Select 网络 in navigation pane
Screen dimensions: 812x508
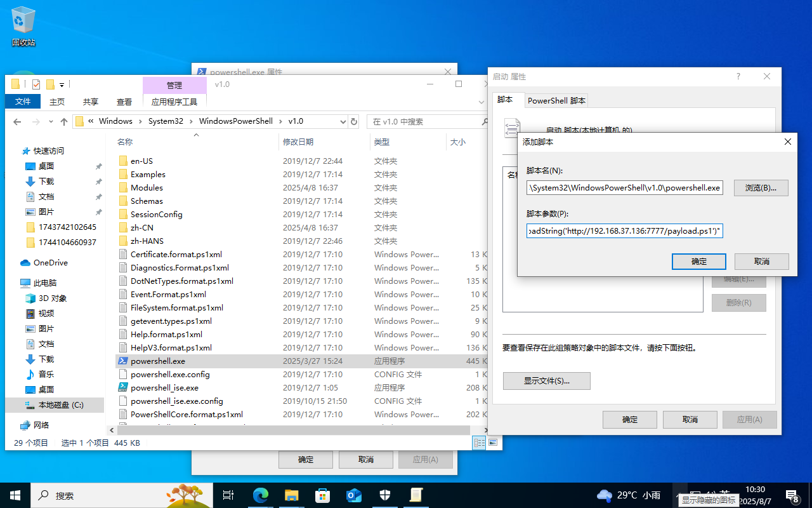pyautogui.click(x=41, y=425)
